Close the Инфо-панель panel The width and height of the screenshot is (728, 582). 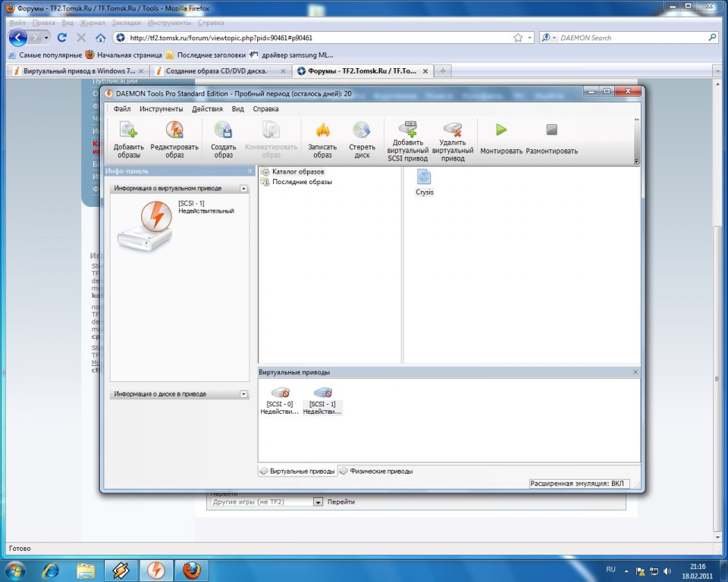tap(249, 171)
